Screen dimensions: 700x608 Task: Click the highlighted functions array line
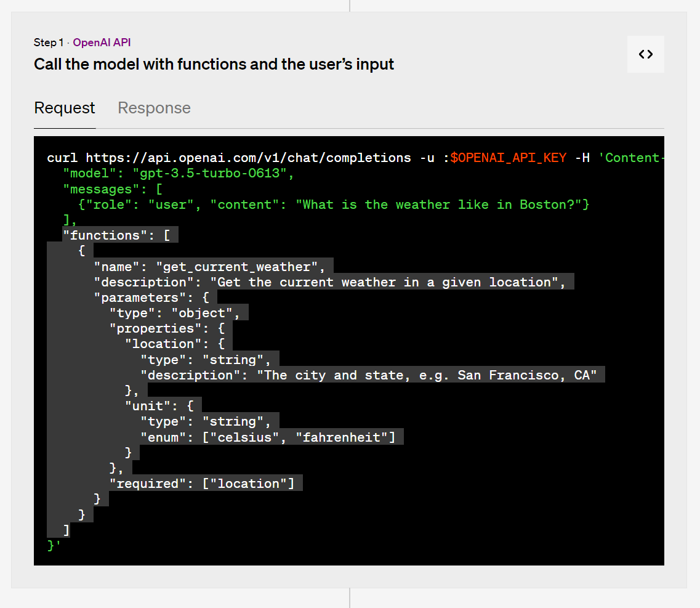pos(119,235)
